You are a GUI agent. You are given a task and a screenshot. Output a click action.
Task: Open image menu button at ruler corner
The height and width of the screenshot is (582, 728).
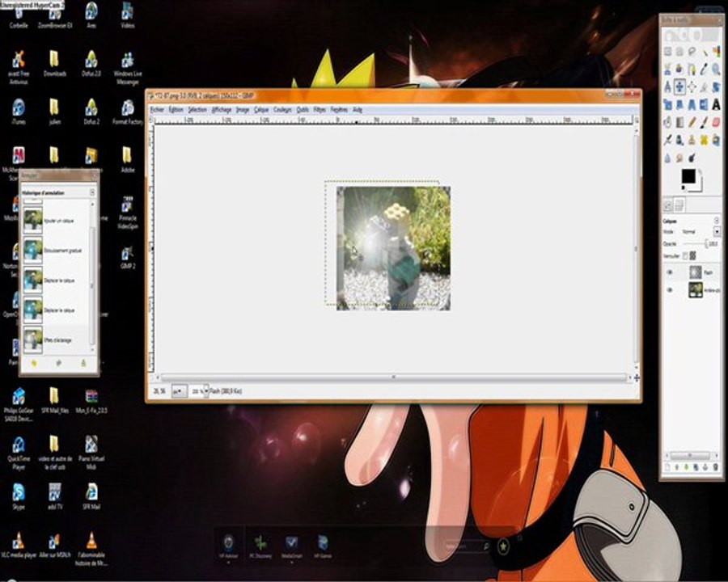click(151, 120)
